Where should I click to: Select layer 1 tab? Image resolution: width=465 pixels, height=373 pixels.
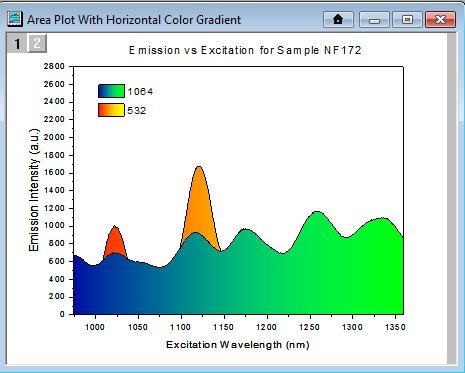tap(17, 43)
